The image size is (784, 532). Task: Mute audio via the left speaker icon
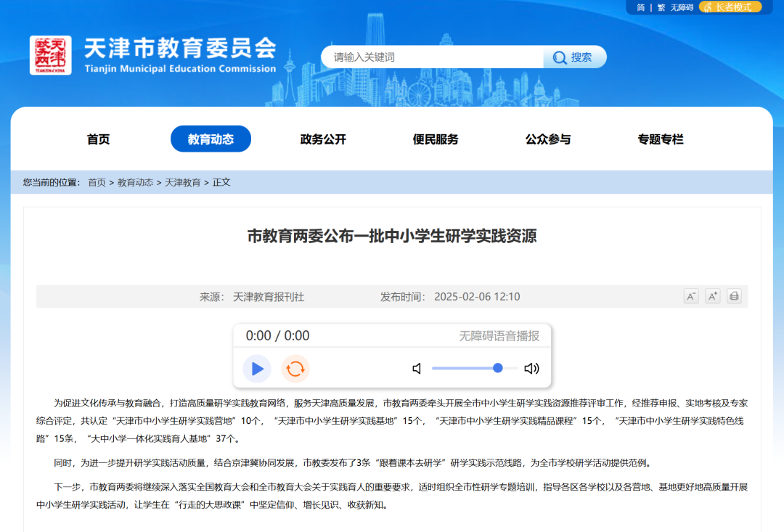click(x=417, y=369)
